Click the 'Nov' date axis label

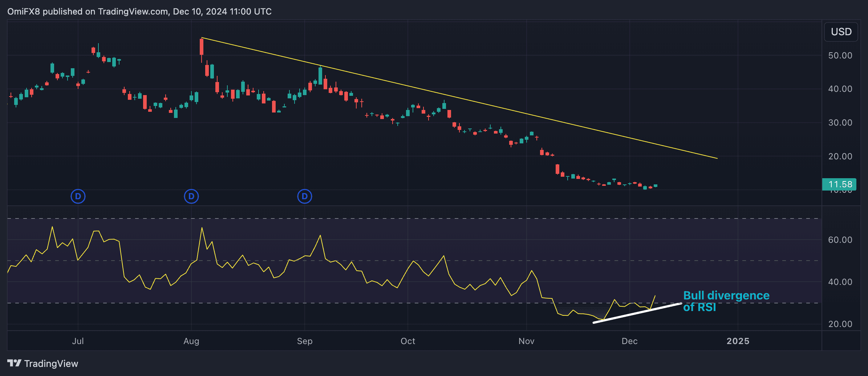[x=526, y=341]
